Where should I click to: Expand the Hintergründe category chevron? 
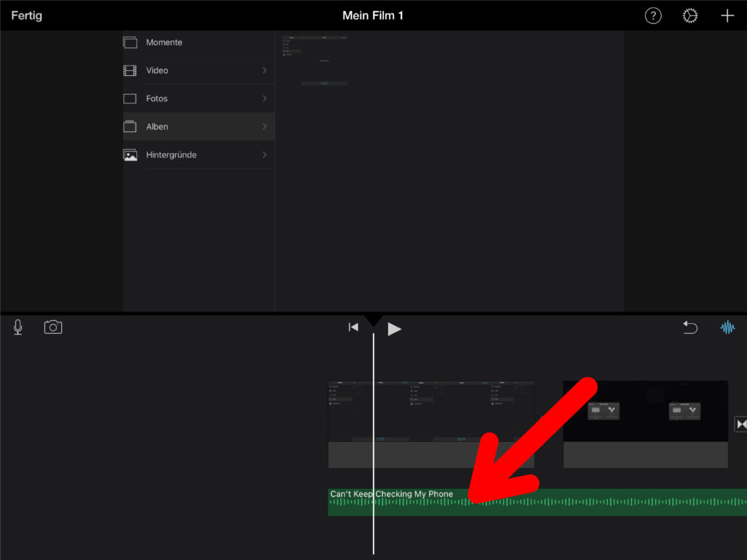click(x=264, y=155)
